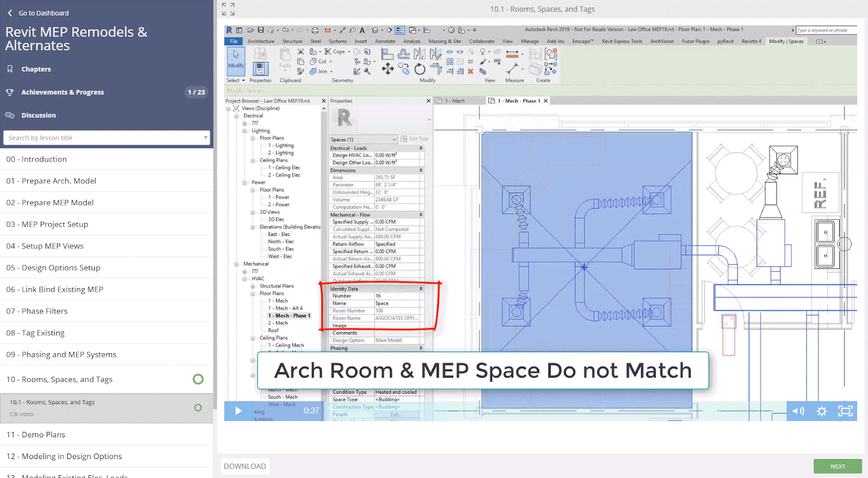This screenshot has width=868, height=478.
Task: Close the Properties palette
Action: 429,101
